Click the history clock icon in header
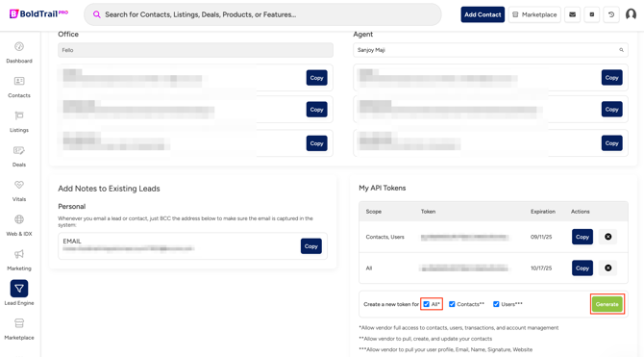This screenshot has height=357, width=644. 611,14
